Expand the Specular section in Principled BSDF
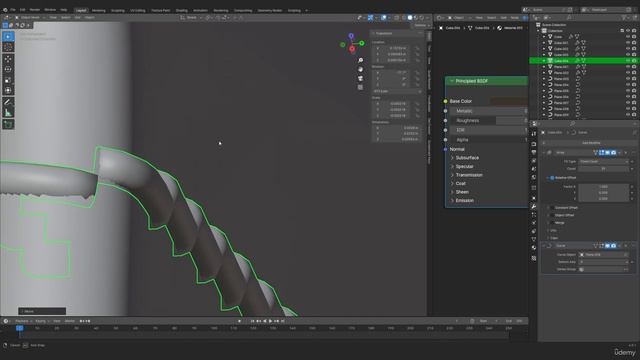The image size is (640, 360). tap(462, 167)
